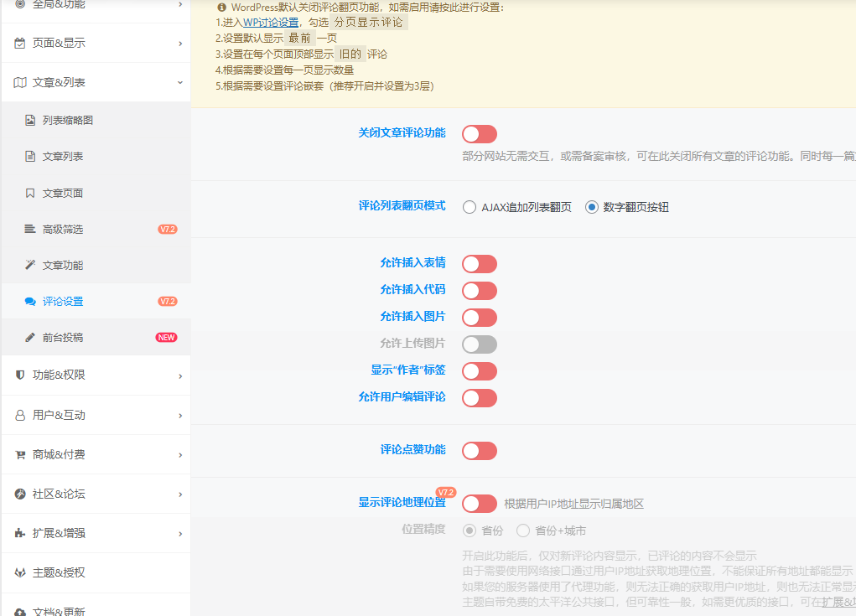The height and width of the screenshot is (616, 856).
Task: Open 文章列表 settings via its sidebar icon
Action: [x=30, y=156]
